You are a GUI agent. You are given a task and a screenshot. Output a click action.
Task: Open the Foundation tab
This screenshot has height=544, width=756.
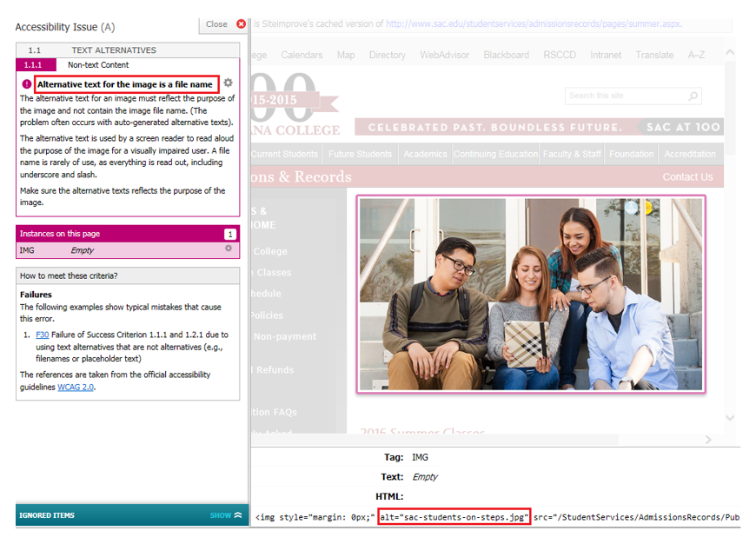pos(631,154)
